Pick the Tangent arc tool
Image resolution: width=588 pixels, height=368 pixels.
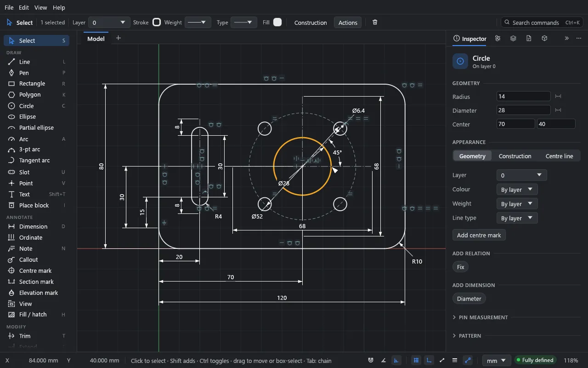pos(37,161)
